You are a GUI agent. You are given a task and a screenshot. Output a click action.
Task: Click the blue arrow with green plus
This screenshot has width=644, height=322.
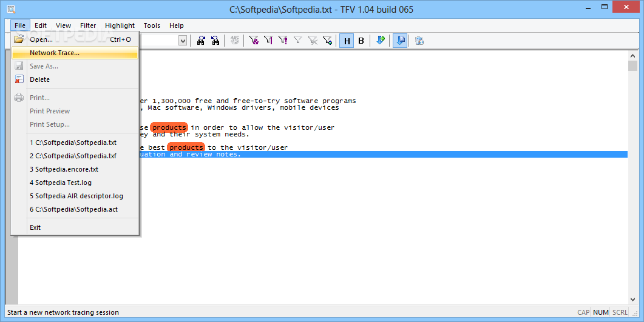click(x=381, y=40)
